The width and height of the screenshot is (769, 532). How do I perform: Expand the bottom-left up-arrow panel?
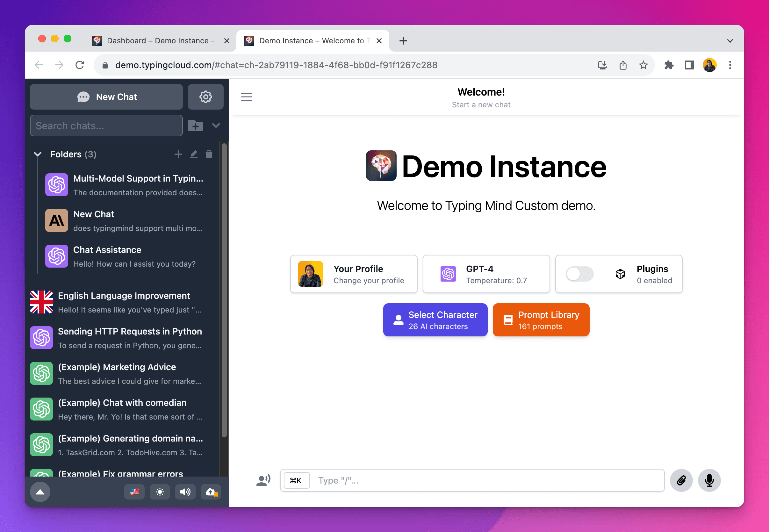pyautogui.click(x=40, y=492)
